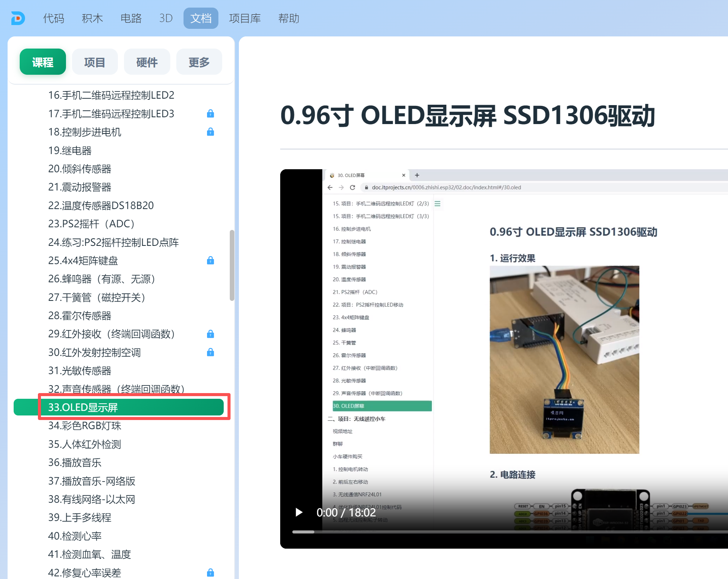
Task: Switch to the 项目 tab
Action: tap(94, 62)
